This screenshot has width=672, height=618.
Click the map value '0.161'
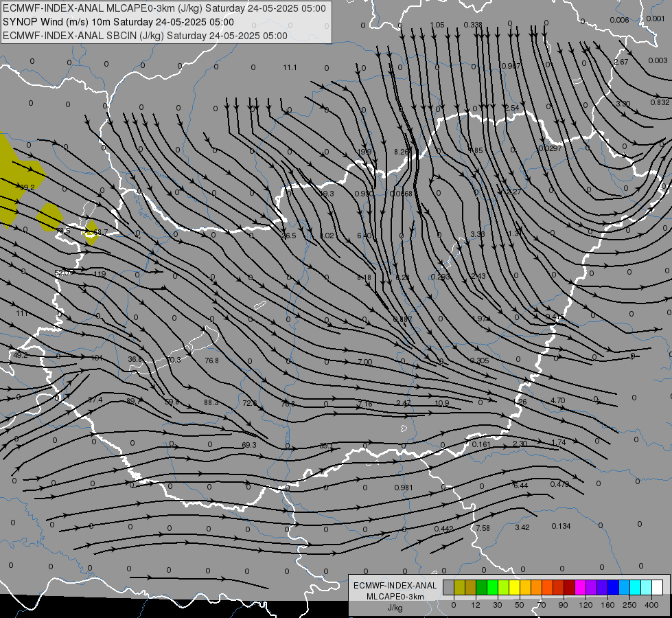click(481, 444)
